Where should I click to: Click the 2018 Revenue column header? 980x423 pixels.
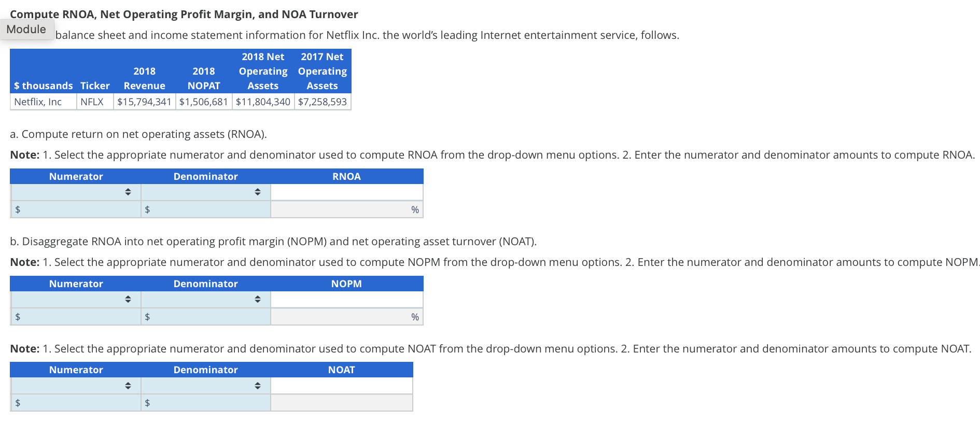coord(144,78)
